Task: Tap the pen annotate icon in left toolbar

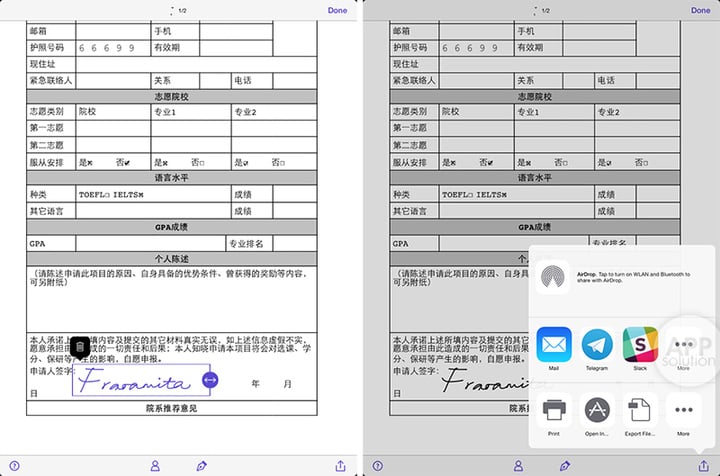Action: (x=202, y=465)
